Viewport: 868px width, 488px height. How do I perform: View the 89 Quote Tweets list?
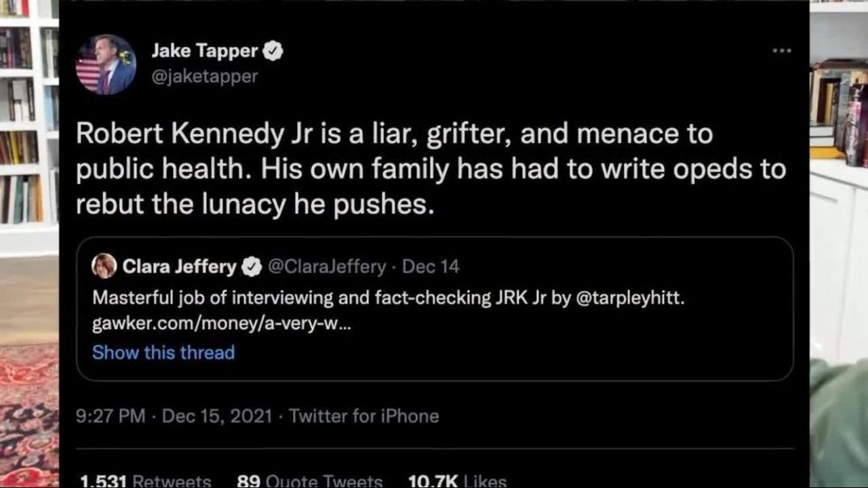pyautogui.click(x=310, y=481)
